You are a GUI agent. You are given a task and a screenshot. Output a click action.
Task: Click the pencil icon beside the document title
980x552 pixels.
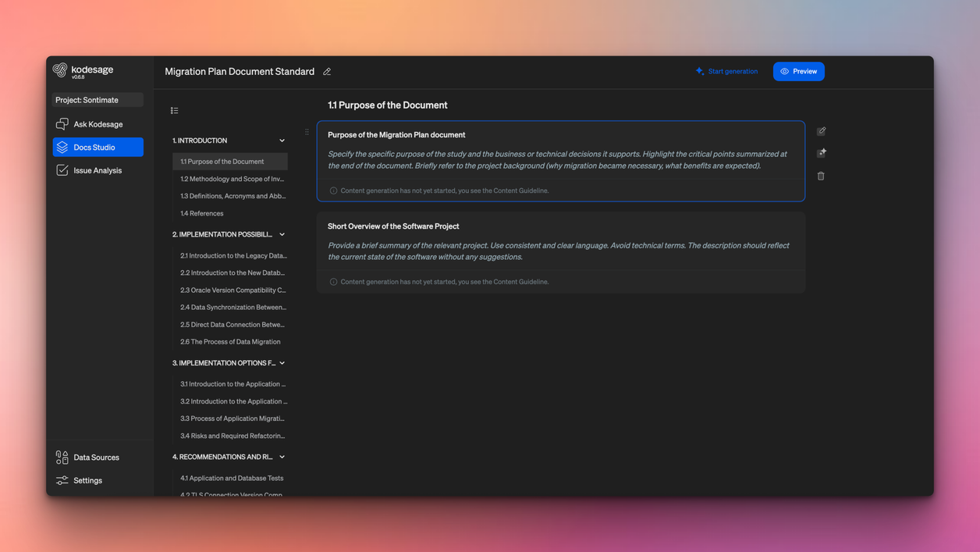pyautogui.click(x=327, y=72)
